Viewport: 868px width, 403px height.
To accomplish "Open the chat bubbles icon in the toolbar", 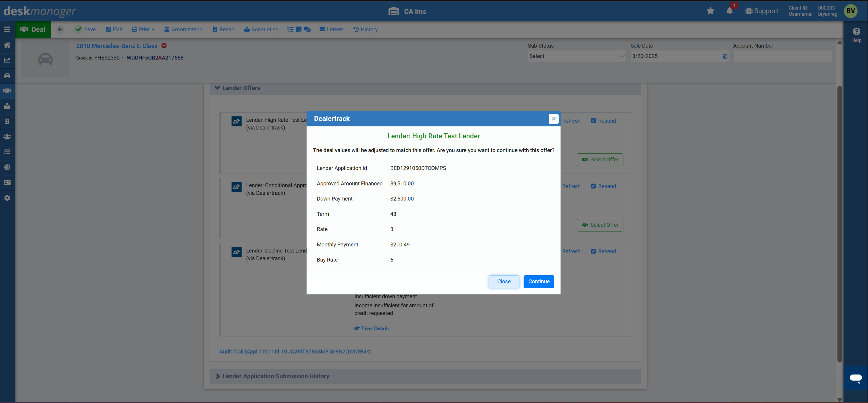I will pyautogui.click(x=307, y=29).
